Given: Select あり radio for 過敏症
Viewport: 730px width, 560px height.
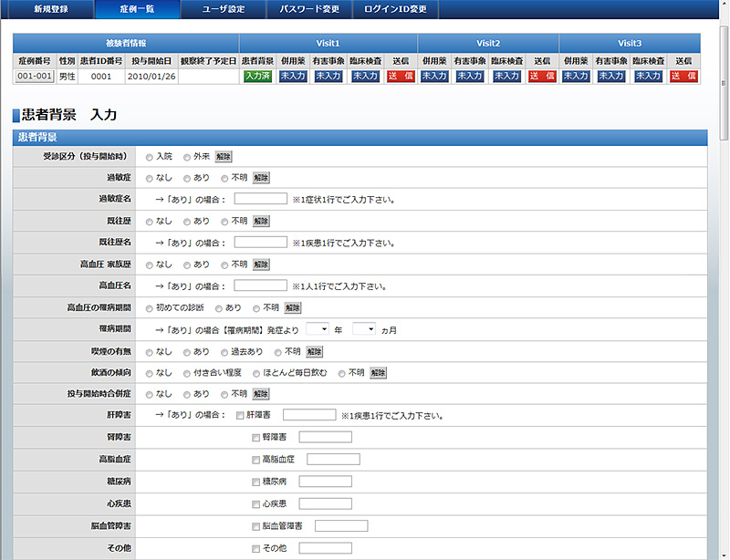Looking at the screenshot, I should tap(187, 177).
